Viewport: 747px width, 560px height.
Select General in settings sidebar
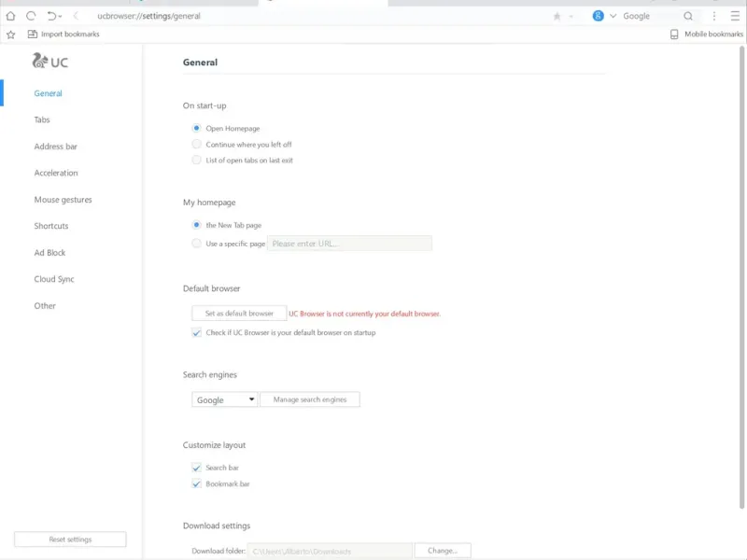49,93
